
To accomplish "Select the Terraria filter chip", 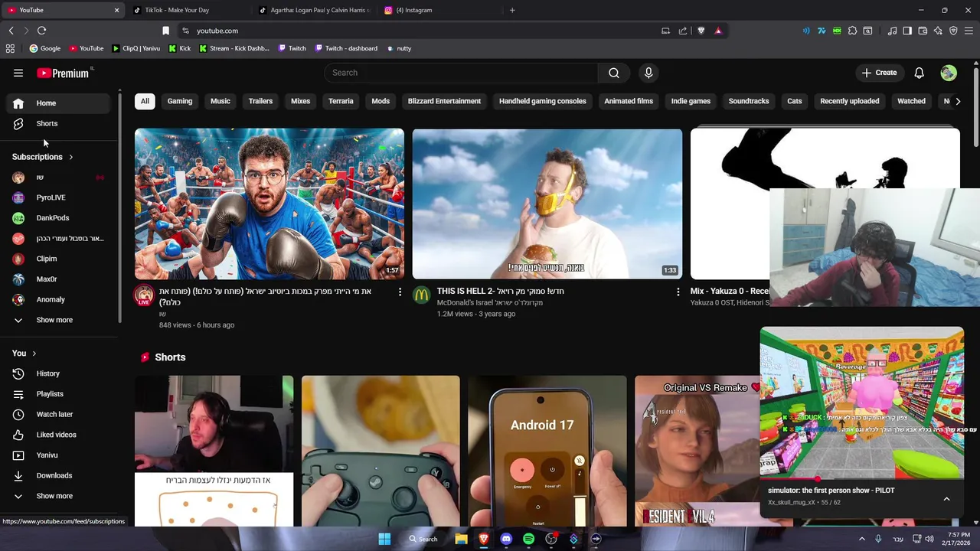I will (x=341, y=101).
